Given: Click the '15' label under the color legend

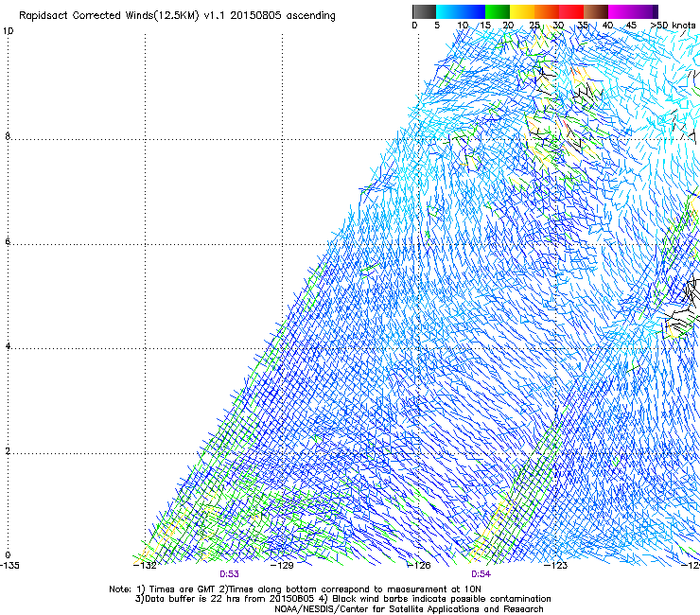Looking at the screenshot, I should (485, 26).
